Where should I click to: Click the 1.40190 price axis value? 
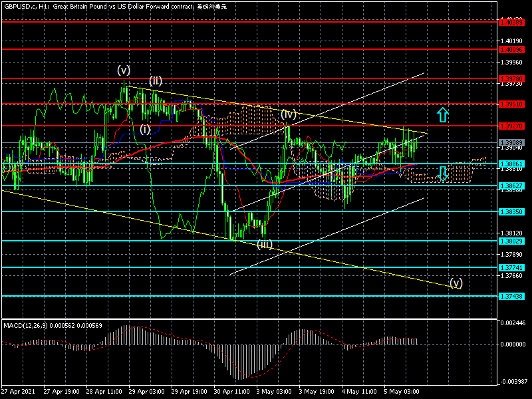(511, 41)
